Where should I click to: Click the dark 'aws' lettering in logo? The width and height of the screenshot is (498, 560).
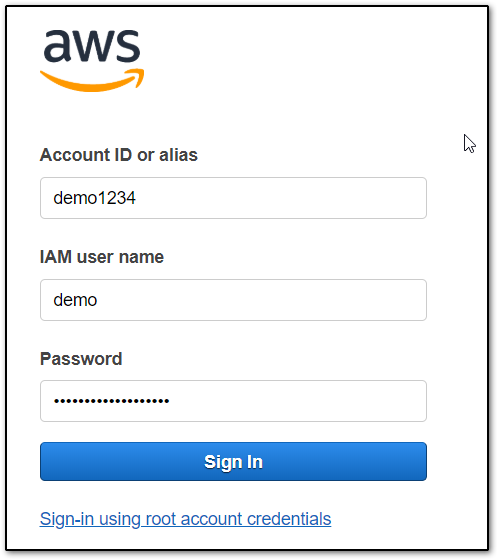coord(92,46)
